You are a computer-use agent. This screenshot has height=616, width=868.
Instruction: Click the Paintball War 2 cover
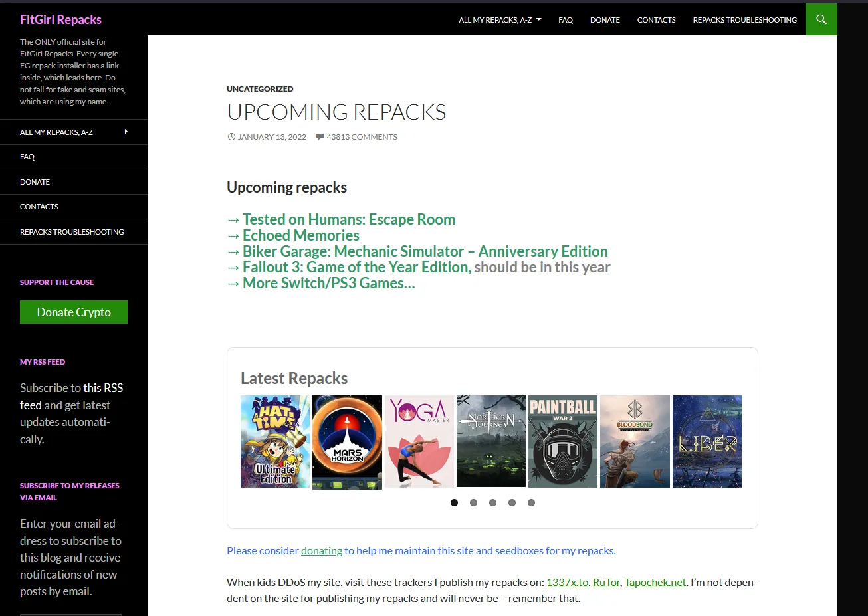click(562, 442)
